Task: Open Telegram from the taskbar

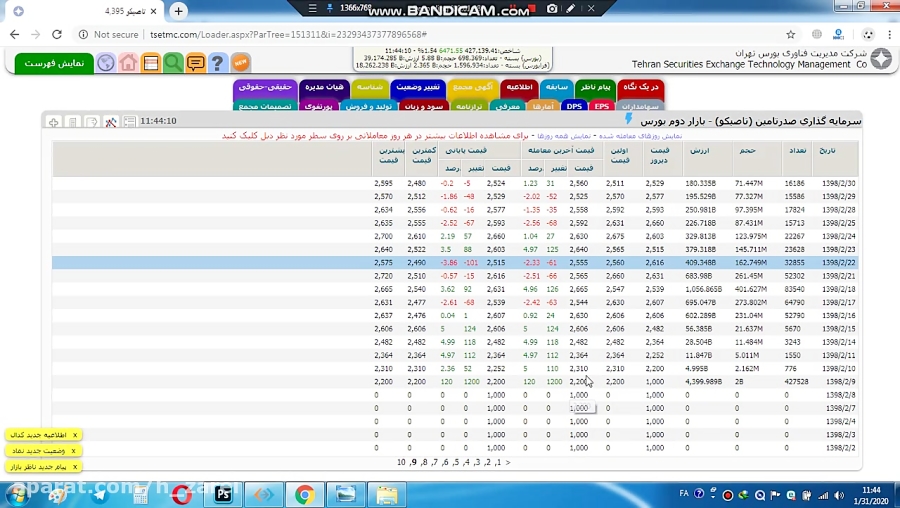Action: [99, 494]
